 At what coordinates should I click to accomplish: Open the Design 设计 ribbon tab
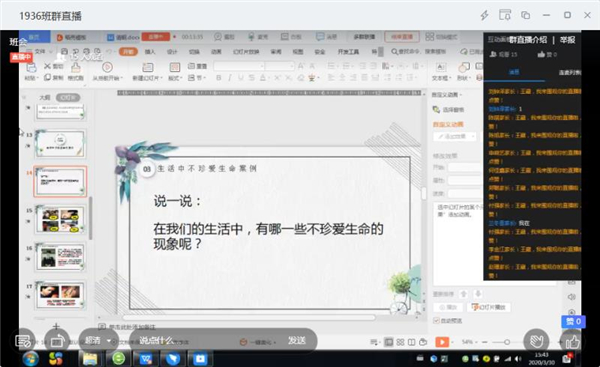[172, 51]
